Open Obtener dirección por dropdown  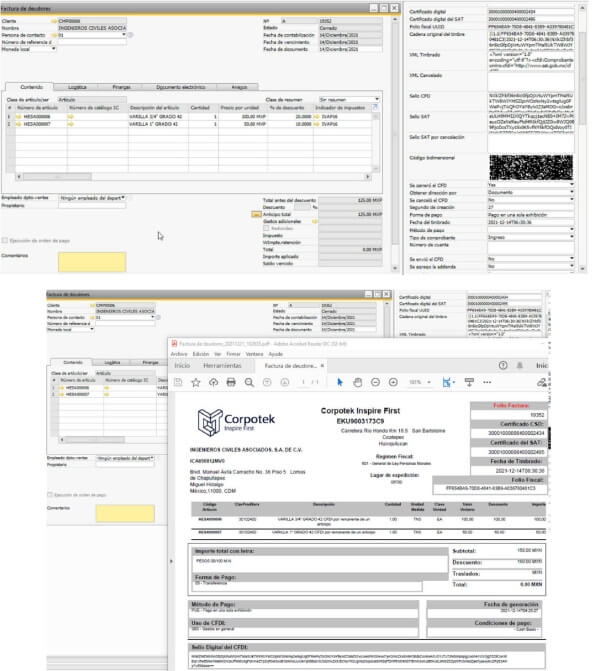click(572, 192)
